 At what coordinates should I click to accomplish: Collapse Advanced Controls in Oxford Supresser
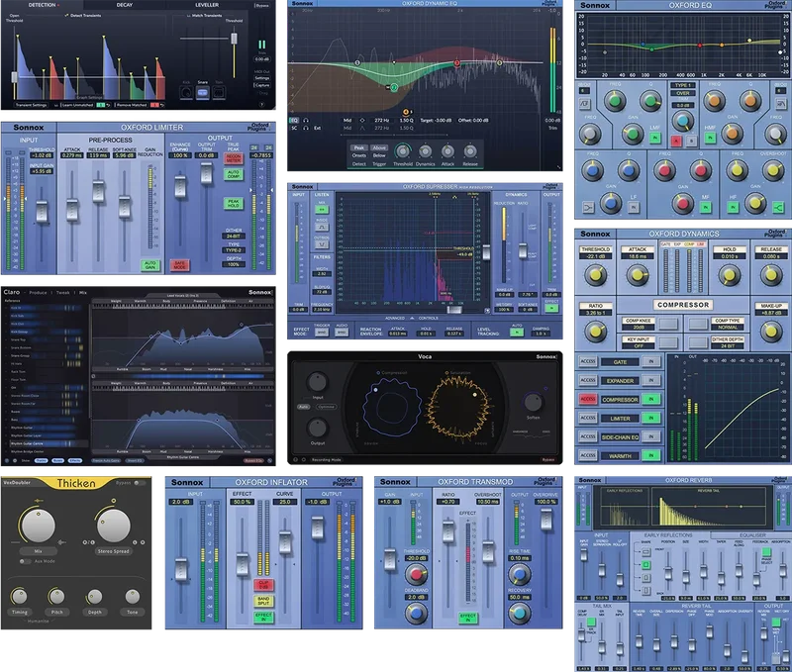pos(412,318)
